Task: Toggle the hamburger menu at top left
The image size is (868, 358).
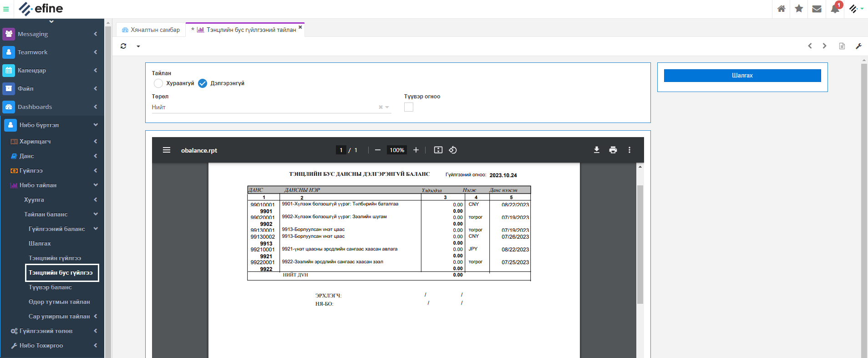Action: click(6, 9)
